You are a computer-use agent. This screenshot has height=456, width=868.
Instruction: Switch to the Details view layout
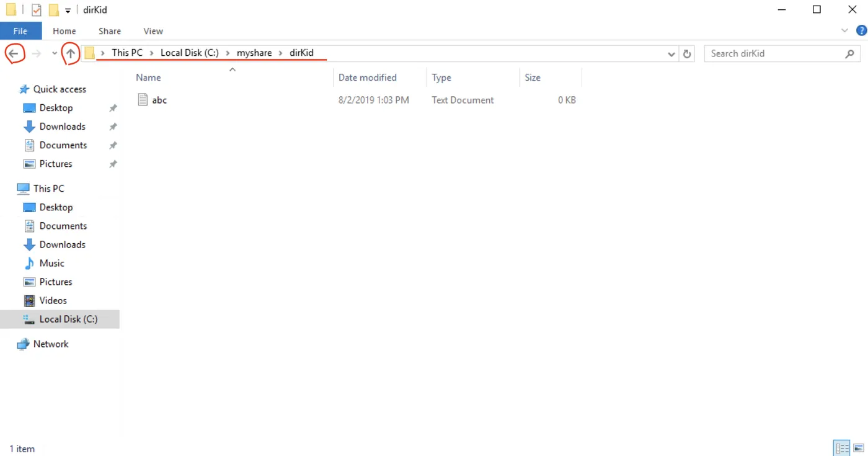tap(841, 449)
